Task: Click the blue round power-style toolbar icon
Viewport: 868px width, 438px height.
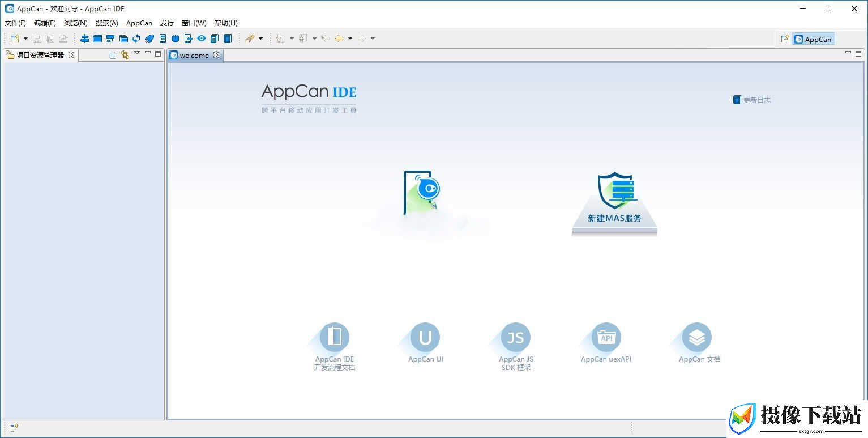Action: (176, 39)
